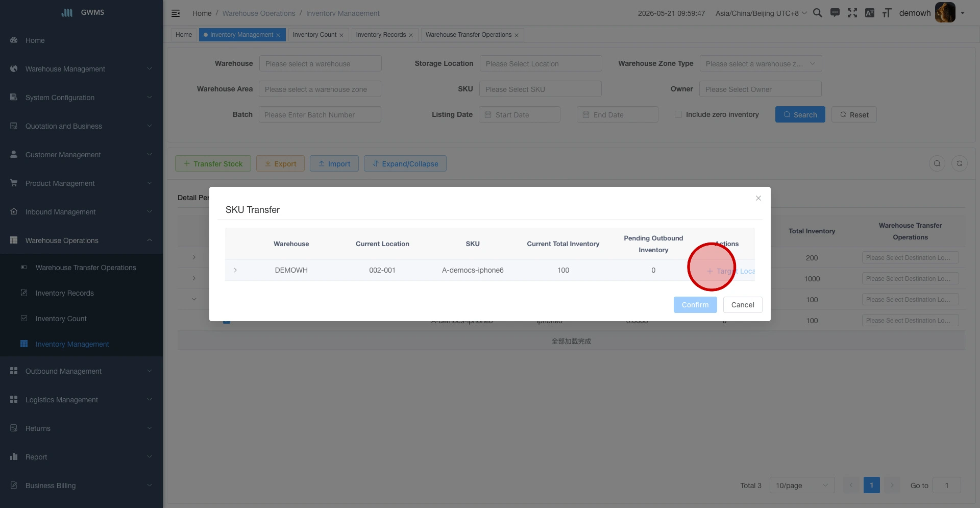The width and height of the screenshot is (980, 508).
Task: Switch to Home tab
Action: (x=184, y=35)
